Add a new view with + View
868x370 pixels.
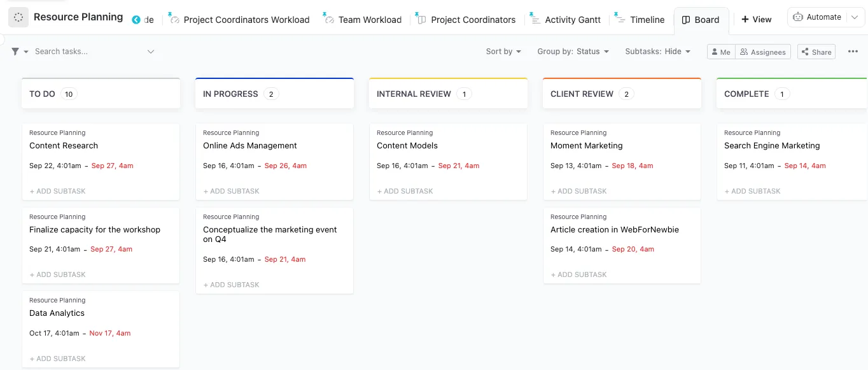point(757,20)
